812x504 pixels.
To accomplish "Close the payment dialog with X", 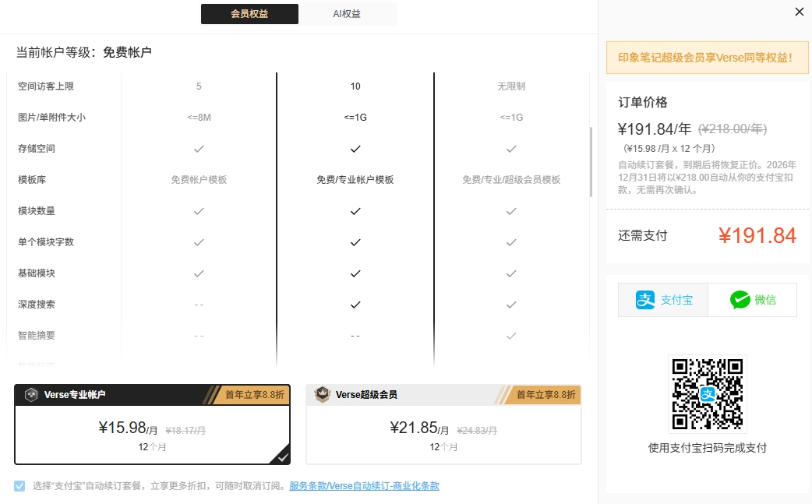I will pyautogui.click(x=799, y=12).
